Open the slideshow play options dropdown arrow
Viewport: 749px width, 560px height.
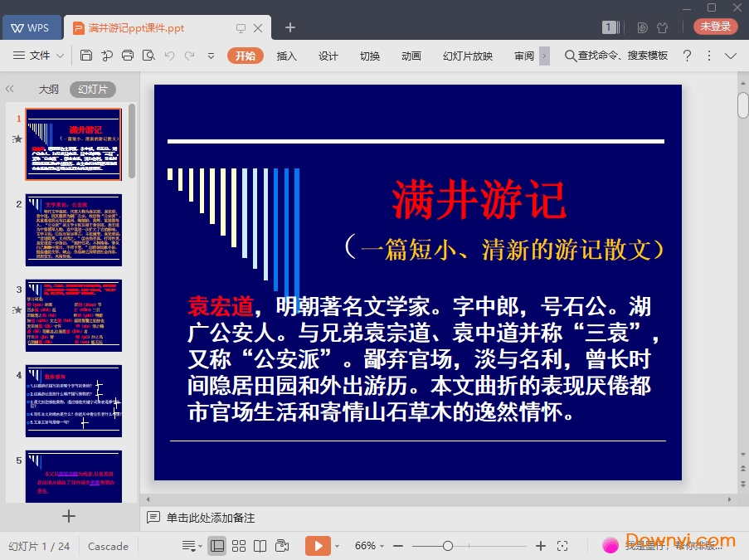(x=337, y=546)
